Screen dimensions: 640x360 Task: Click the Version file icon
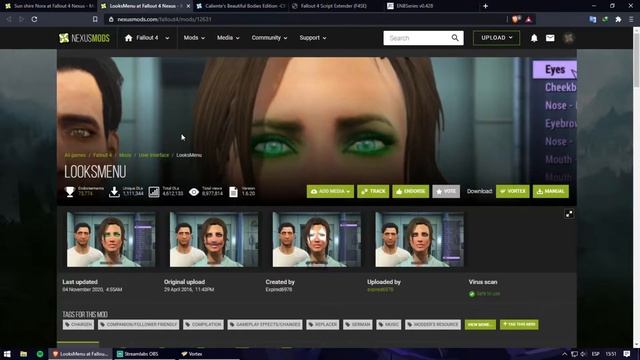click(233, 192)
